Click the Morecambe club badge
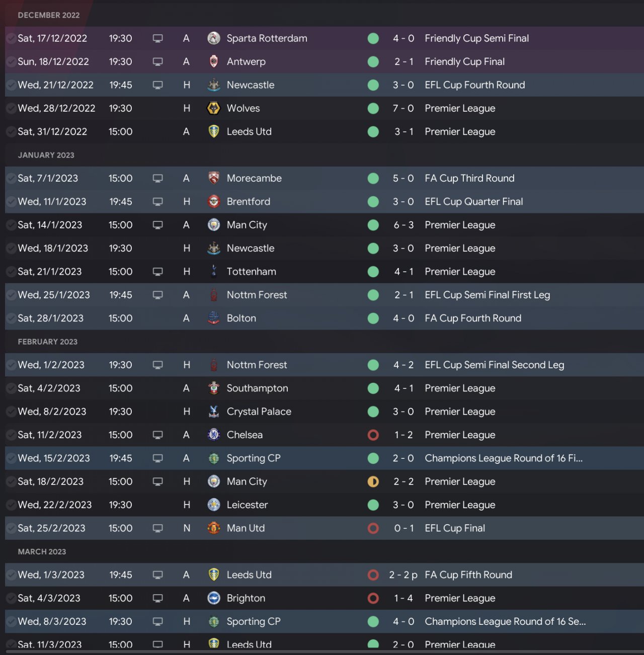 [x=214, y=178]
